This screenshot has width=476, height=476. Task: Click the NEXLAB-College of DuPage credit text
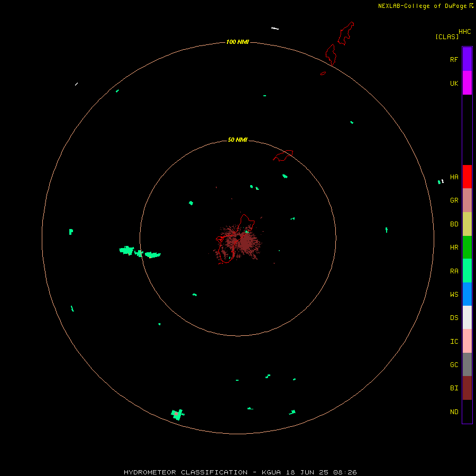(x=422, y=6)
